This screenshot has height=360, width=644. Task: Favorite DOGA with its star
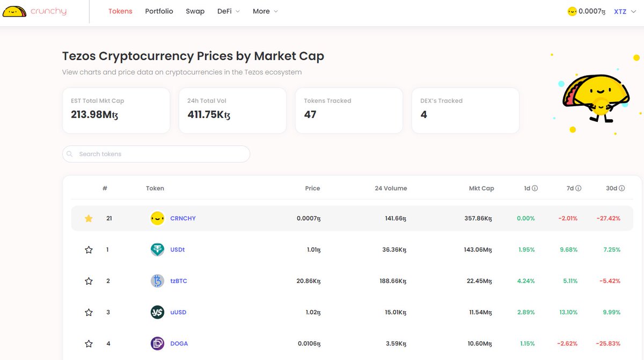[89, 343]
